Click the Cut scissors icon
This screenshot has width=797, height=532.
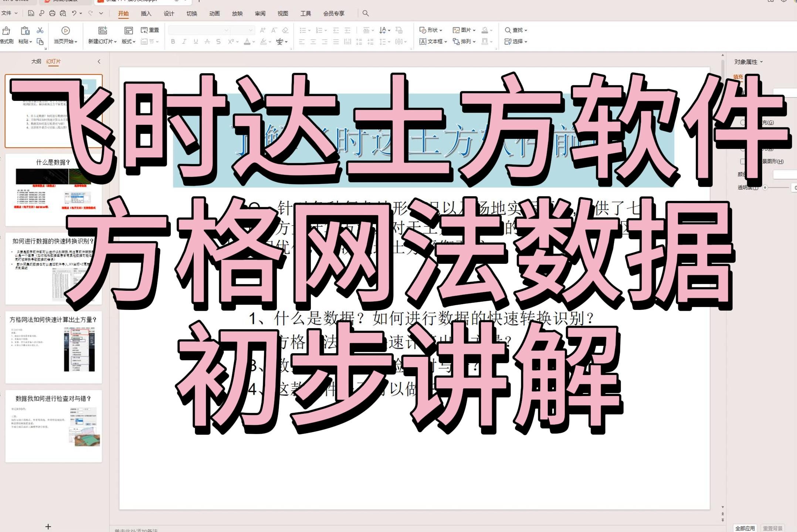pyautogui.click(x=40, y=30)
